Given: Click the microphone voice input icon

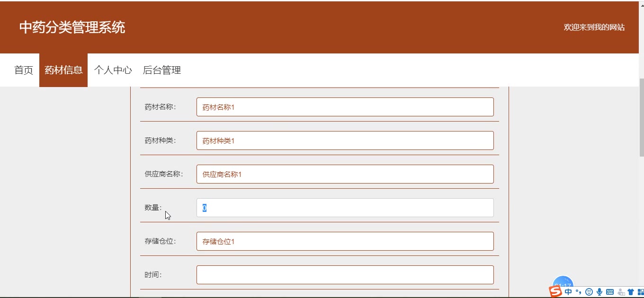Looking at the screenshot, I should coord(599,292).
